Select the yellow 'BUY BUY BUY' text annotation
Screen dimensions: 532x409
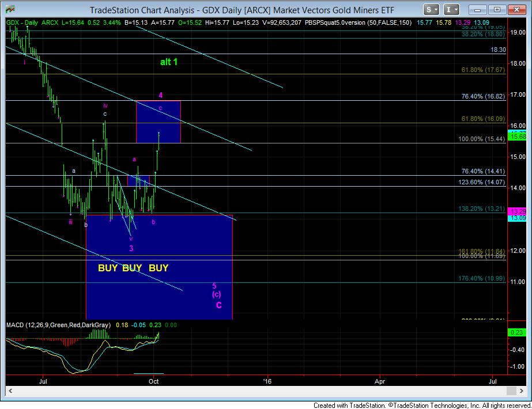pos(133,268)
